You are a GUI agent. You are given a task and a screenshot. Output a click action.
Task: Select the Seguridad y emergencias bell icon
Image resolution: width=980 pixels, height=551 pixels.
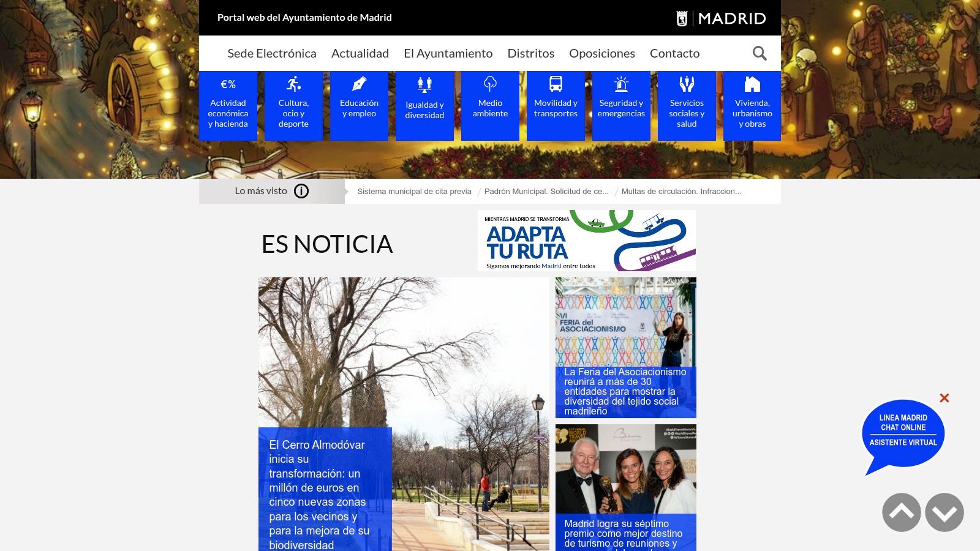[621, 84]
